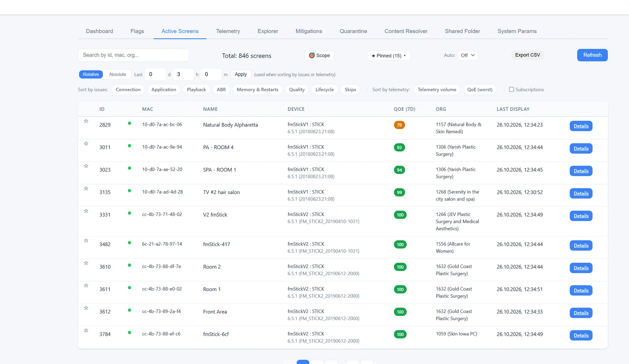Screen dimensions: 629x364
Task: Click the hours input showing 3
Action: pyautogui.click(x=183, y=74)
